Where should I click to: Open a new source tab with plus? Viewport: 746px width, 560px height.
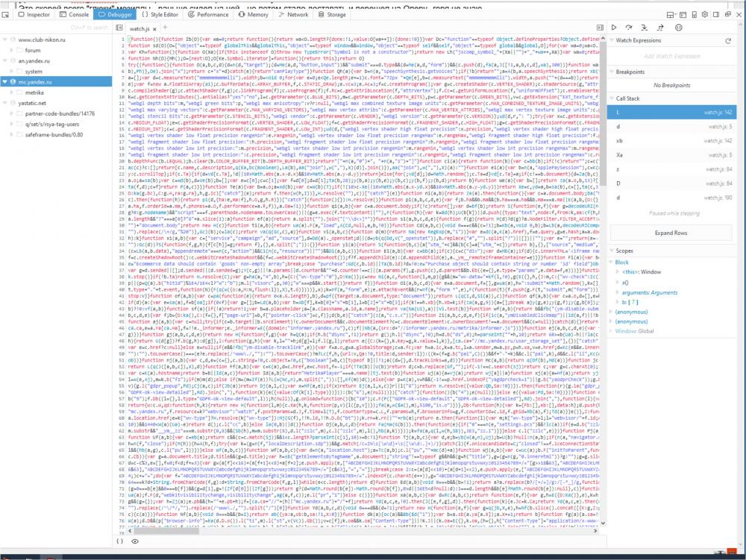(x=165, y=28)
